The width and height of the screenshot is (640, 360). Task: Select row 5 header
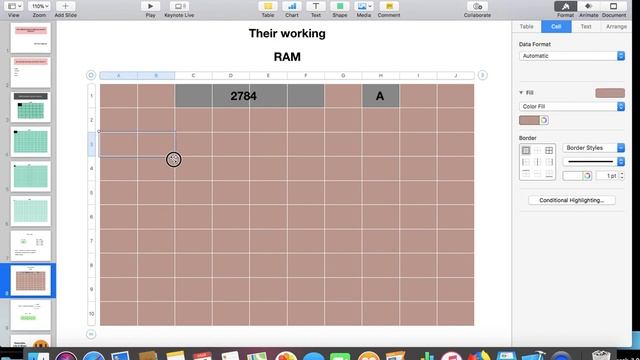point(91,193)
